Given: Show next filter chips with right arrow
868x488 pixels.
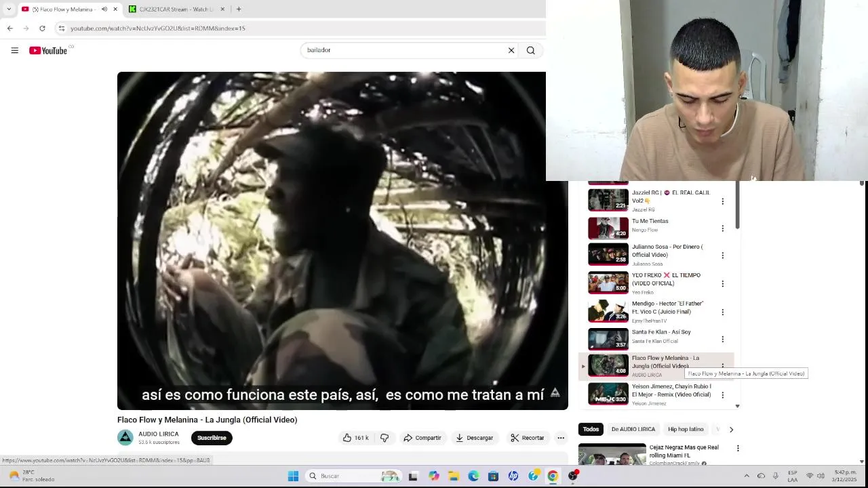Looking at the screenshot, I should [731, 429].
